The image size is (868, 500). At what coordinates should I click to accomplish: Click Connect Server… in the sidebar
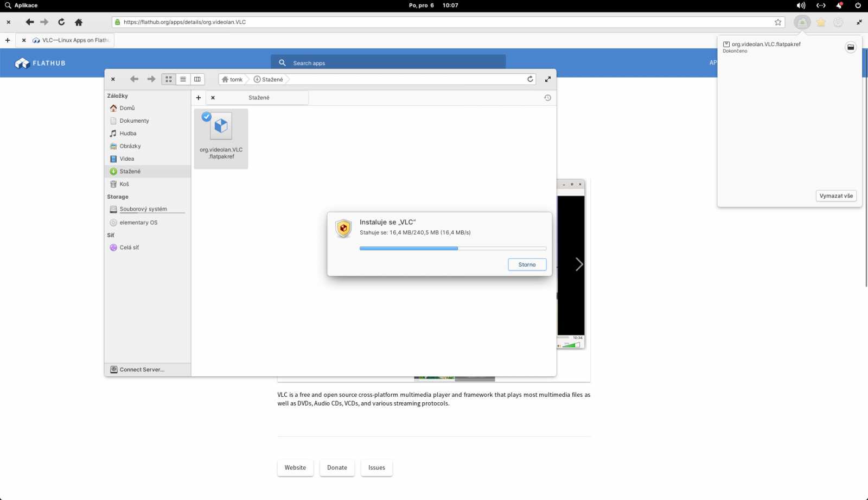click(x=148, y=370)
